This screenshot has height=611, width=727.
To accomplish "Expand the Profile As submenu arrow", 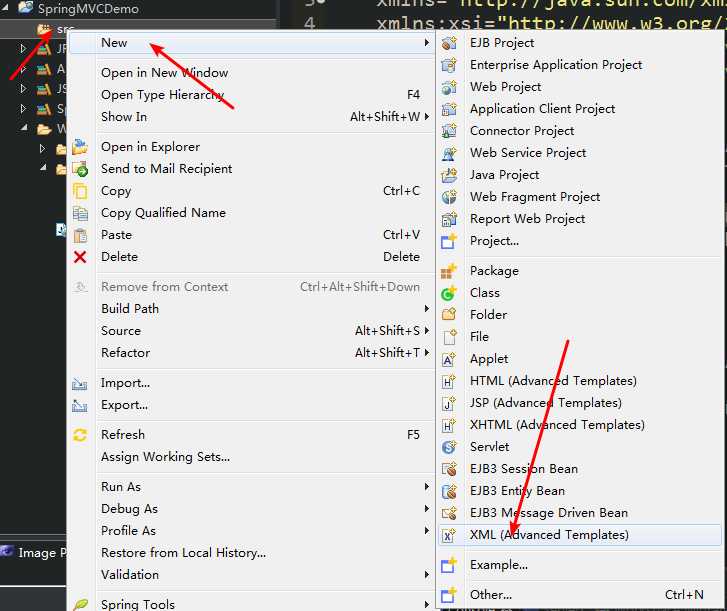I will (x=426, y=531).
